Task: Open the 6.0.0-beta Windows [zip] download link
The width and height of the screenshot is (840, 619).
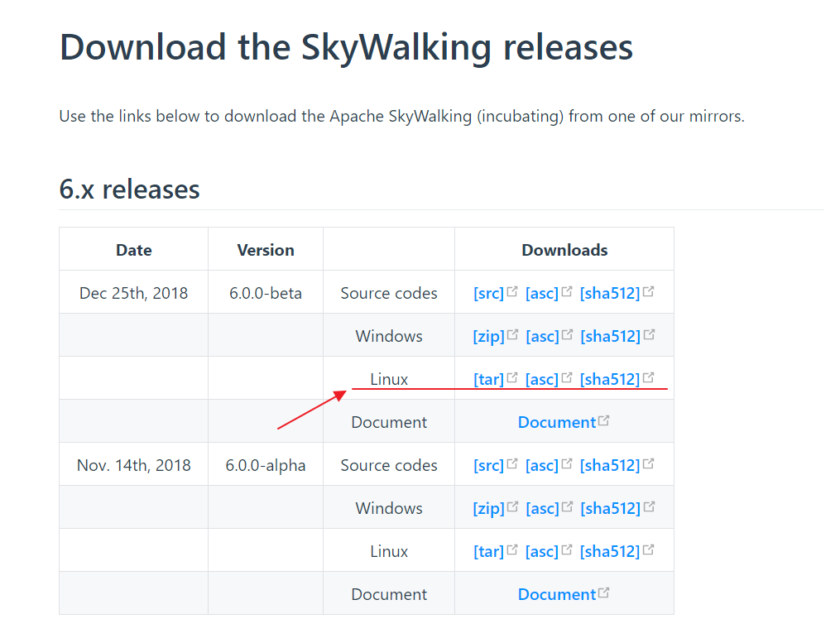Action: point(488,336)
